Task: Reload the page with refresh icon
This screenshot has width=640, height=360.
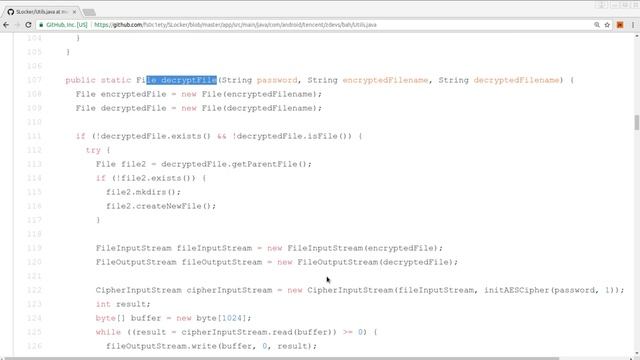Action: click(x=28, y=25)
